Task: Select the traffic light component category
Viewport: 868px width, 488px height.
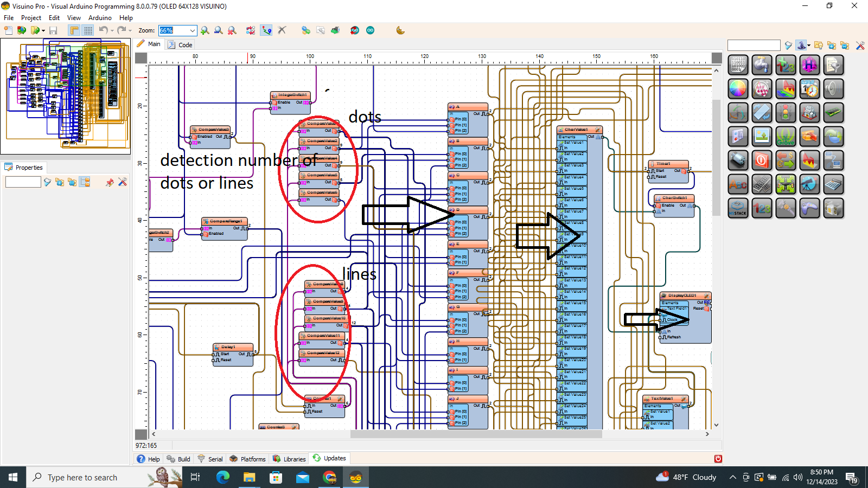Action: (786, 113)
